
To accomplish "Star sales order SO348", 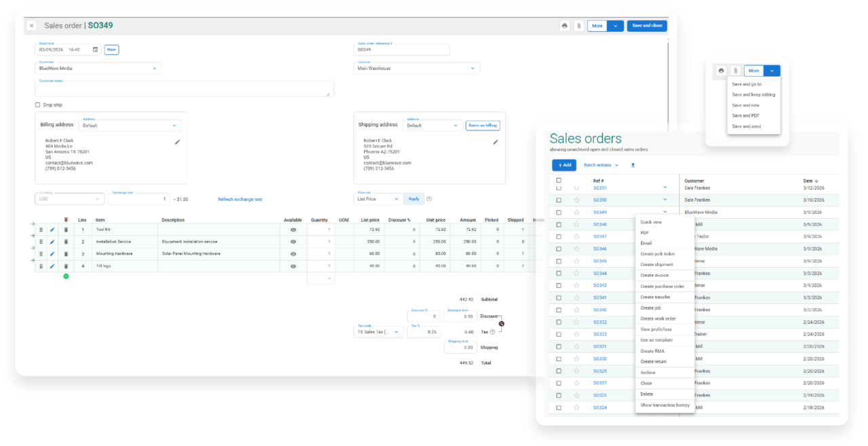I will [x=577, y=225].
